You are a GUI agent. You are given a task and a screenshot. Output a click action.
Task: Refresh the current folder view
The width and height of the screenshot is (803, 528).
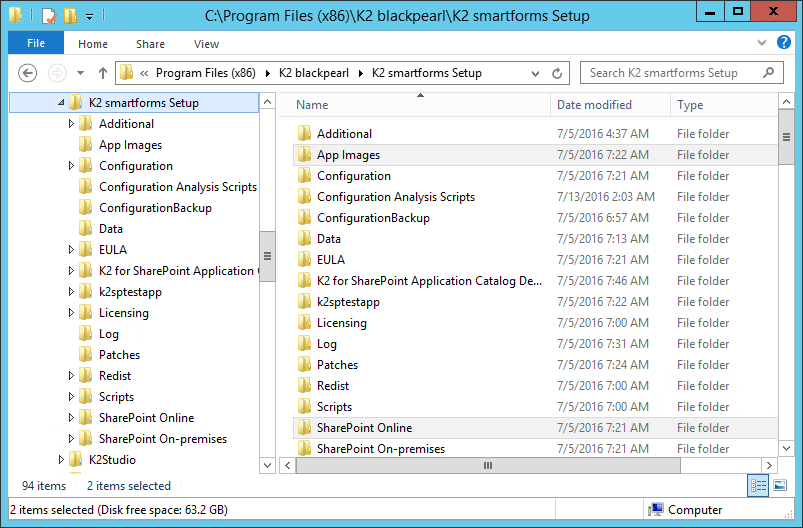[557, 73]
